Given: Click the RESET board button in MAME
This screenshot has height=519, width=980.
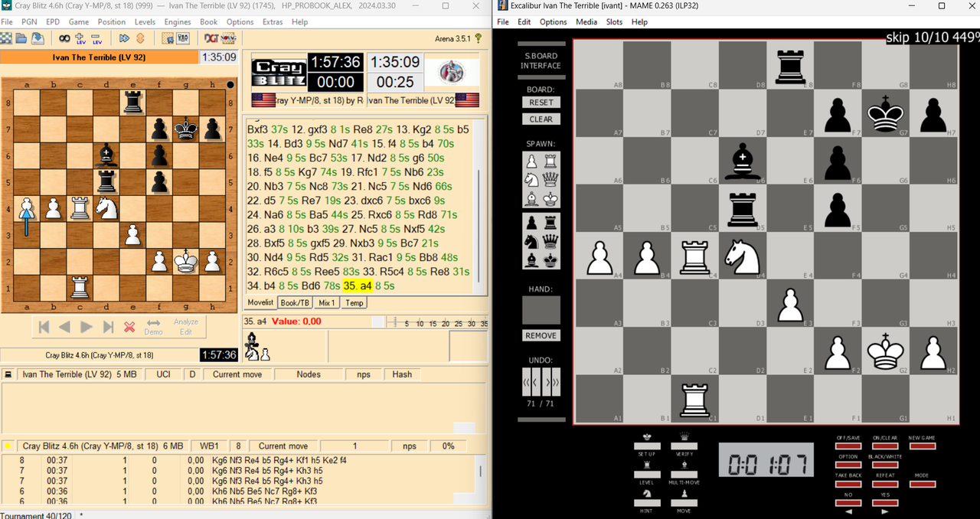Looking at the screenshot, I should coord(541,102).
